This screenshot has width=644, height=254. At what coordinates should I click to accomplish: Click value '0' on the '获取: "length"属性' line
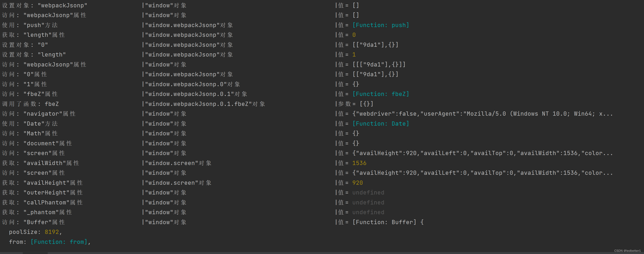(x=354, y=35)
